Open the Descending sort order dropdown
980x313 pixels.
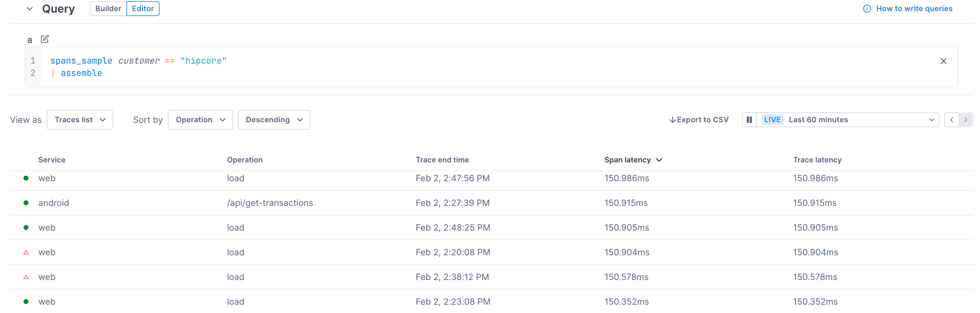click(274, 120)
